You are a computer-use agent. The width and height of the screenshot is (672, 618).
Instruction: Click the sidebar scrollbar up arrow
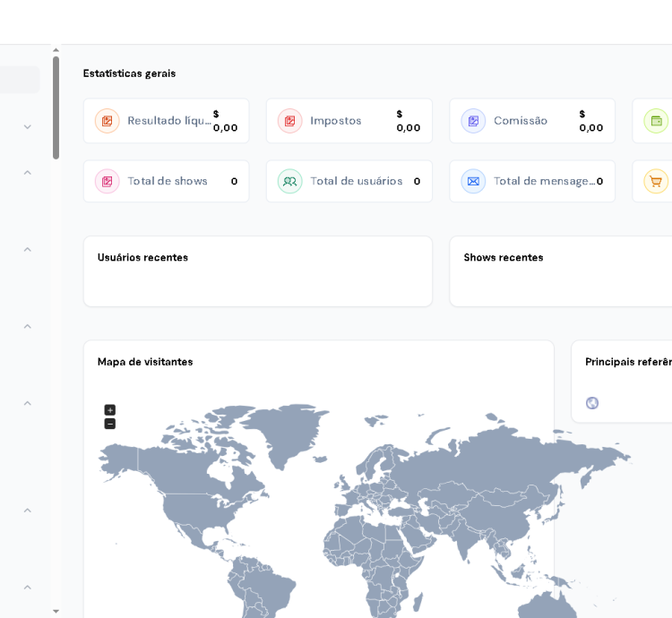56,51
